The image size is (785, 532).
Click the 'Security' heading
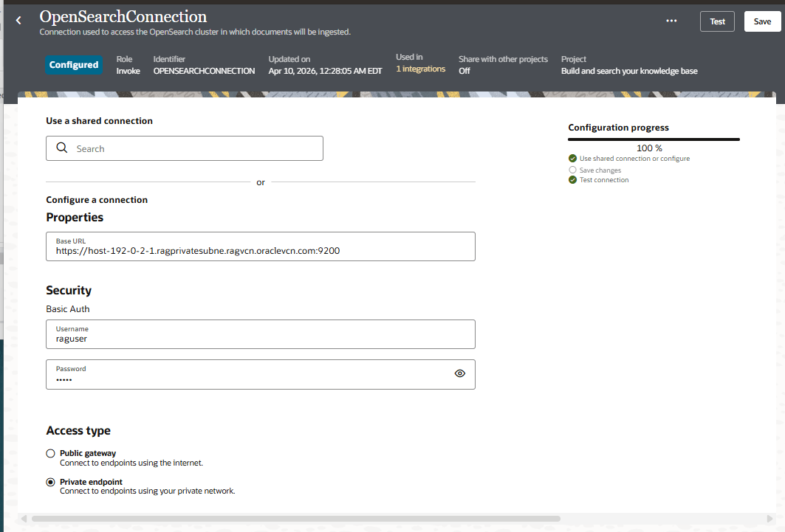[69, 291]
